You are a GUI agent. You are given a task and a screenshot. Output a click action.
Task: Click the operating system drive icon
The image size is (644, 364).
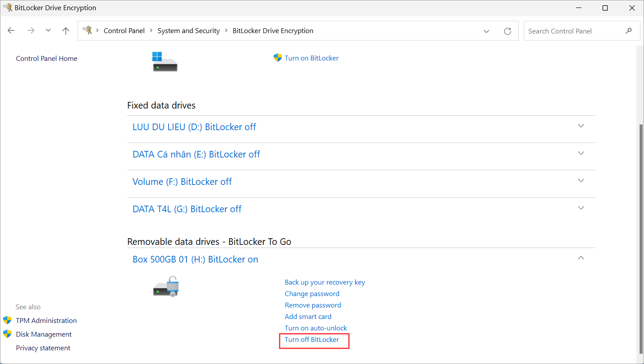(x=165, y=62)
